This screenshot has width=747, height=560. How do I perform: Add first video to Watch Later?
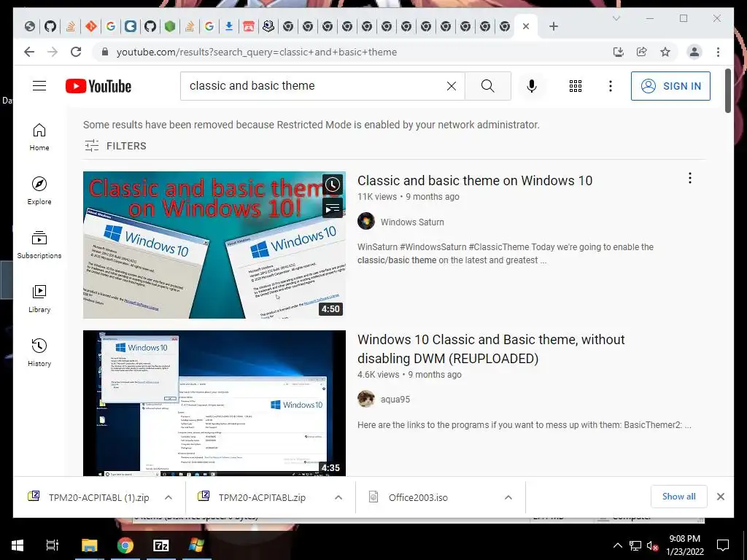333,184
